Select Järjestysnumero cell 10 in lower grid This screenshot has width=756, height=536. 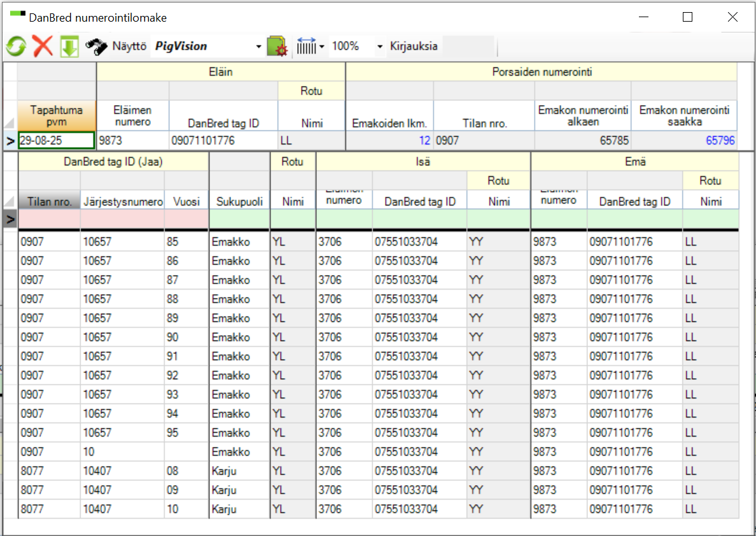coord(122,451)
